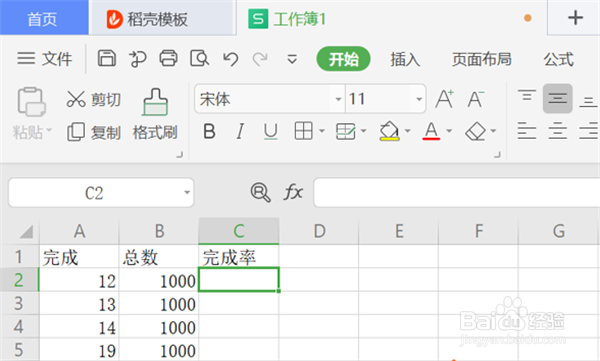
Task: Decrease font size with A- icon
Action: (x=476, y=99)
